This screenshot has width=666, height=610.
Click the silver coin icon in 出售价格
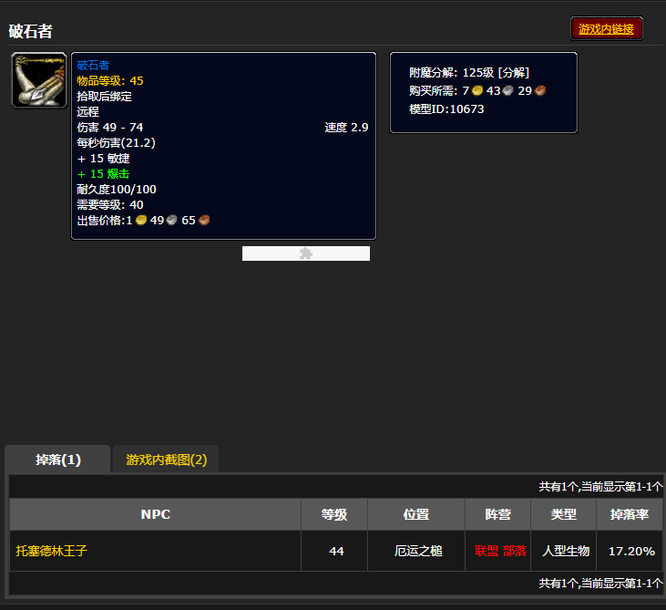172,220
